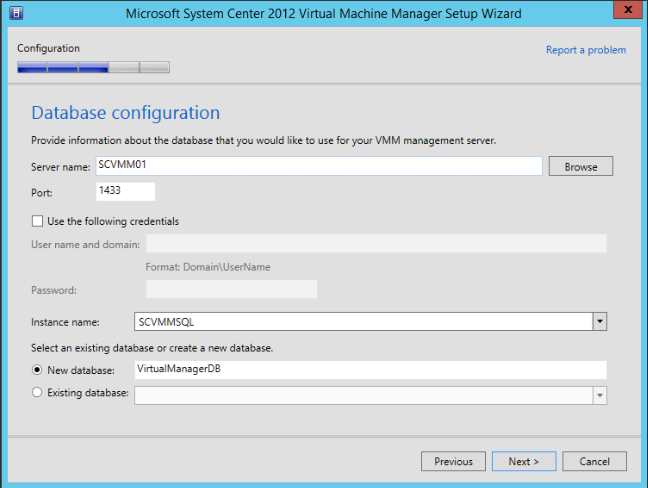Select the New database radio button
The image size is (648, 488).
(x=38, y=370)
